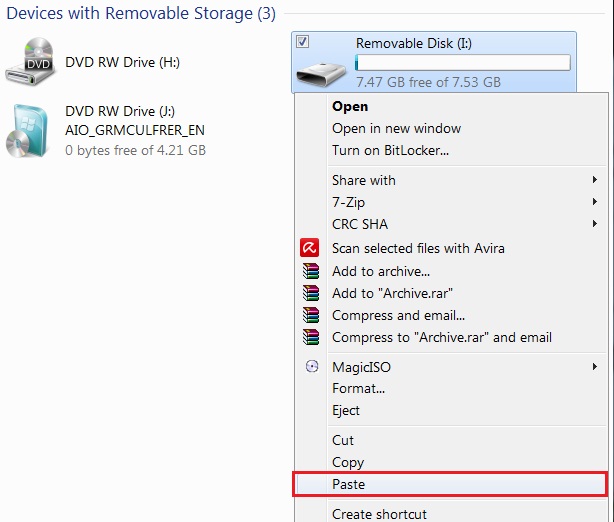This screenshot has width=614, height=522.
Task: Click WinRAR icon next to Add to "Archive.rar"
Action: tap(311, 293)
